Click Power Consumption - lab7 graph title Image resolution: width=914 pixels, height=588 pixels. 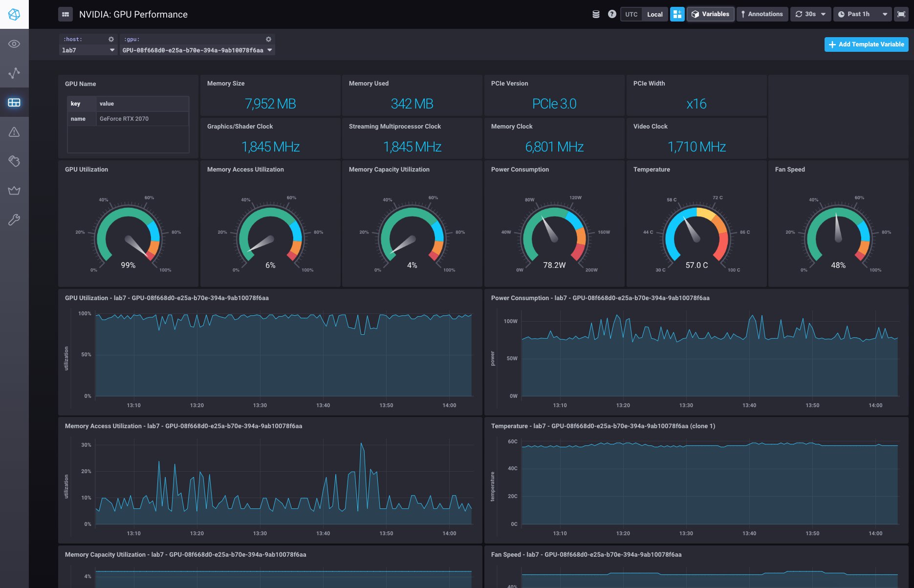(x=600, y=298)
